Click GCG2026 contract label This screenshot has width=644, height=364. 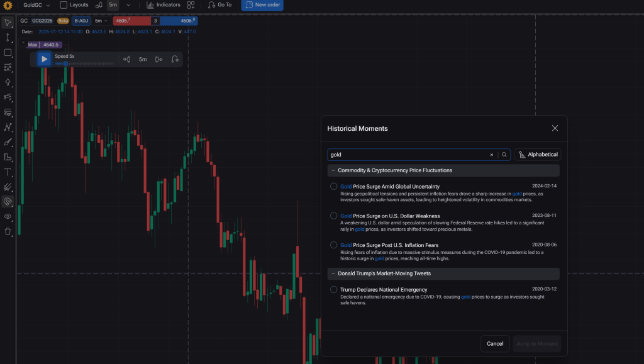point(42,21)
